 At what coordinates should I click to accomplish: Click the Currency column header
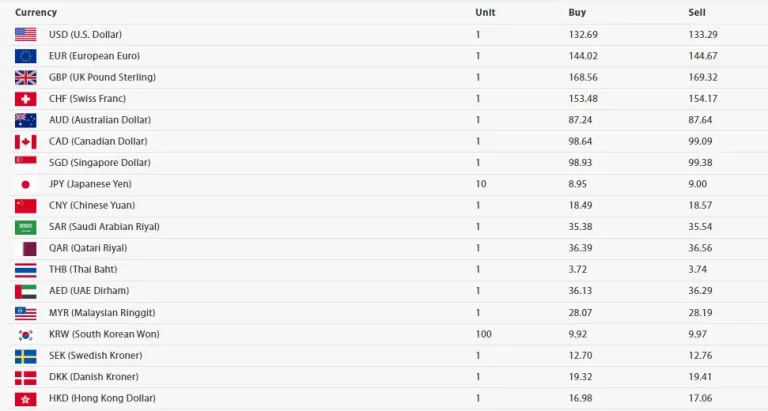[x=36, y=12]
